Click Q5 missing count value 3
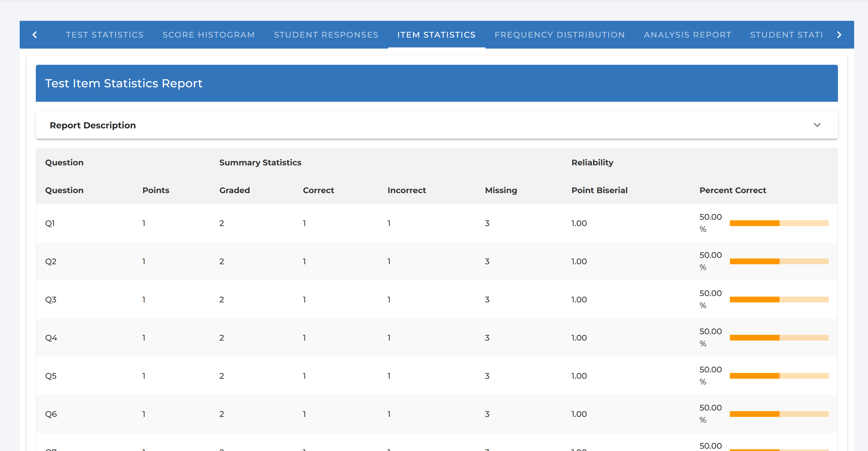868x451 pixels. tap(487, 376)
